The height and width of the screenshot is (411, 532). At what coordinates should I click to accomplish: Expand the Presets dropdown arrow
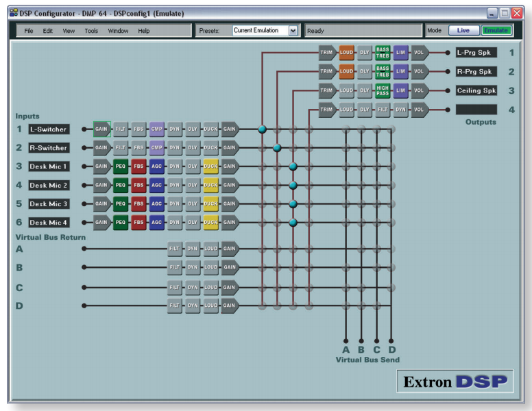click(x=293, y=31)
